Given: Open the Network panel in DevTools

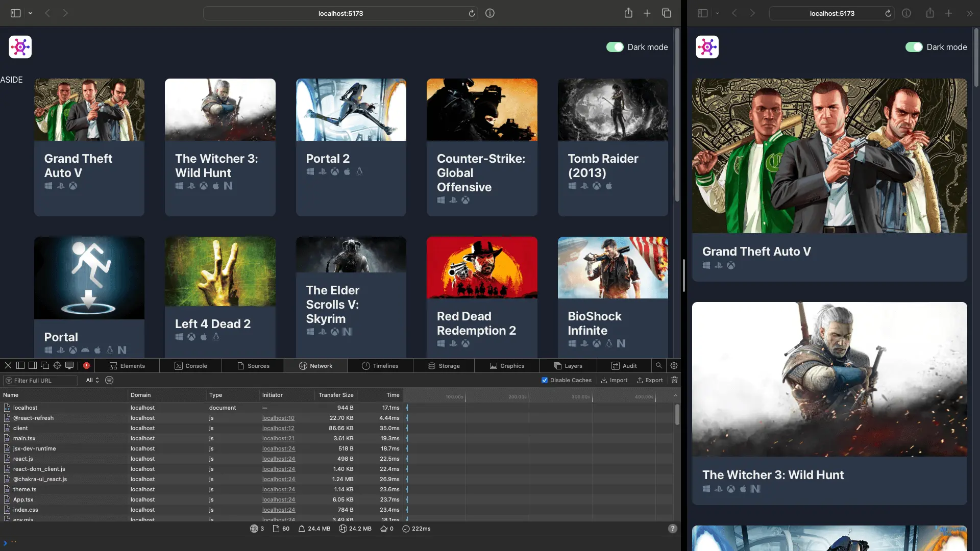Looking at the screenshot, I should (321, 365).
